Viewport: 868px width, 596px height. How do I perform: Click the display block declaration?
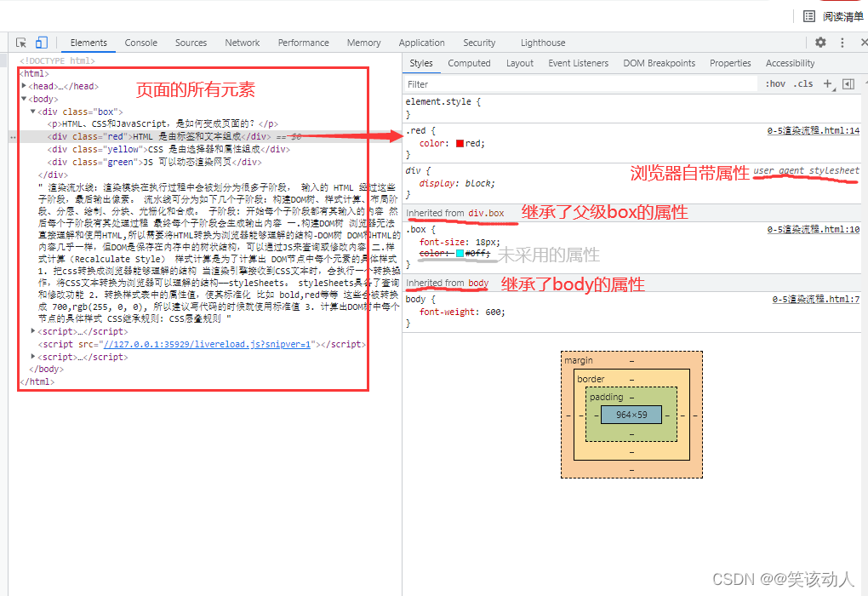pos(457,183)
